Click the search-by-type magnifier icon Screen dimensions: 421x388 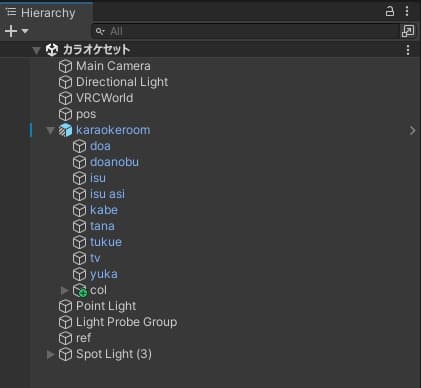(100, 31)
